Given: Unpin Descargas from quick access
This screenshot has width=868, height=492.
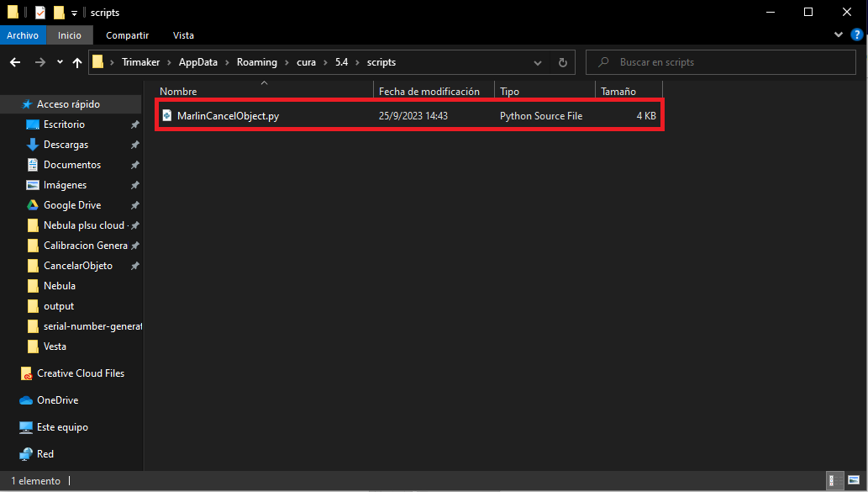Looking at the screenshot, I should [134, 145].
